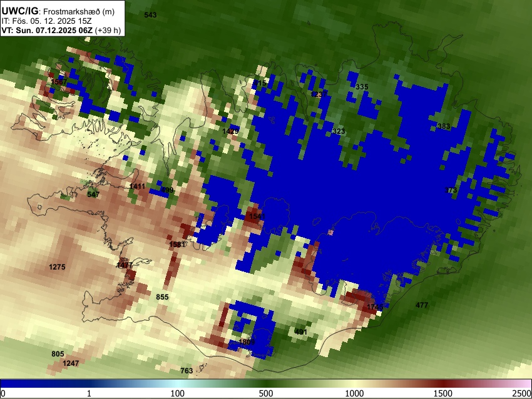Click the map value 323
The image size is (532, 399).
(x=339, y=131)
